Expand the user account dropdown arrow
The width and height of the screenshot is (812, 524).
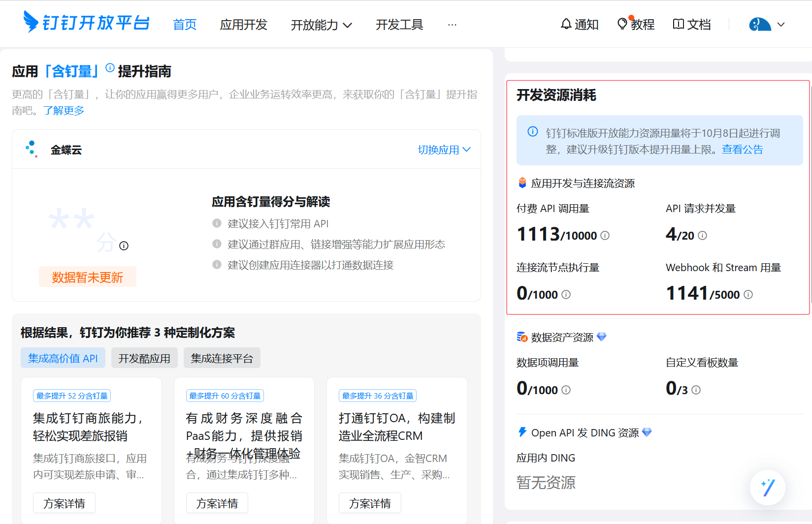[781, 24]
